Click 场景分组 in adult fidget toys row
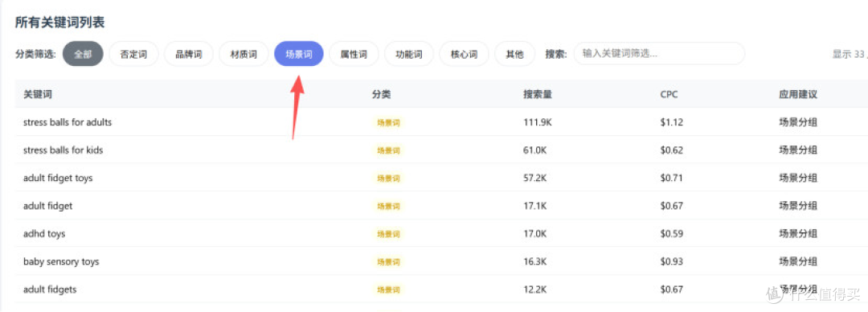Image resolution: width=868 pixels, height=312 pixels. (x=798, y=178)
